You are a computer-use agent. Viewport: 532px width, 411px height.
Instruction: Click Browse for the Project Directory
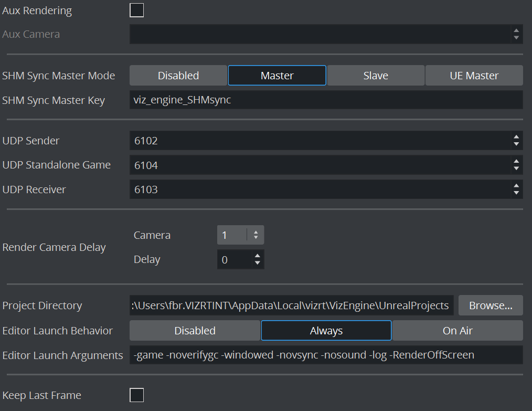coord(491,305)
